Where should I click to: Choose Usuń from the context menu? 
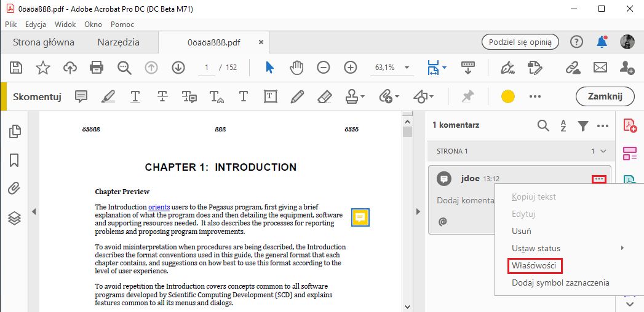tap(522, 231)
